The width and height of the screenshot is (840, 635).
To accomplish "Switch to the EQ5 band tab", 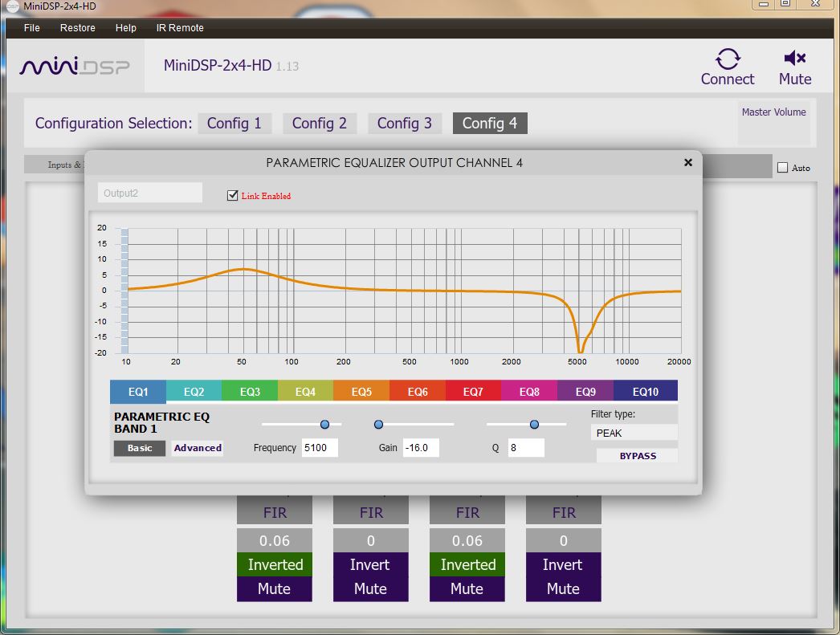I will pyautogui.click(x=361, y=392).
